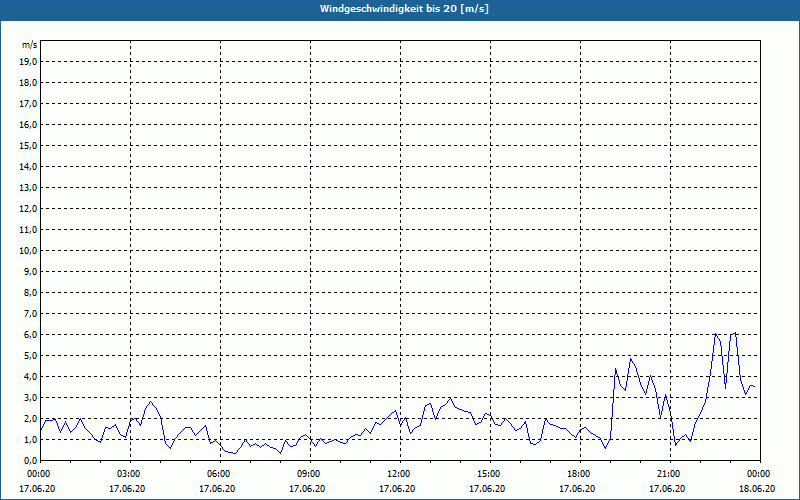Image resolution: width=800 pixels, height=500 pixels.
Task: Select the 15,0 y-axis label
Action: [x=29, y=145]
